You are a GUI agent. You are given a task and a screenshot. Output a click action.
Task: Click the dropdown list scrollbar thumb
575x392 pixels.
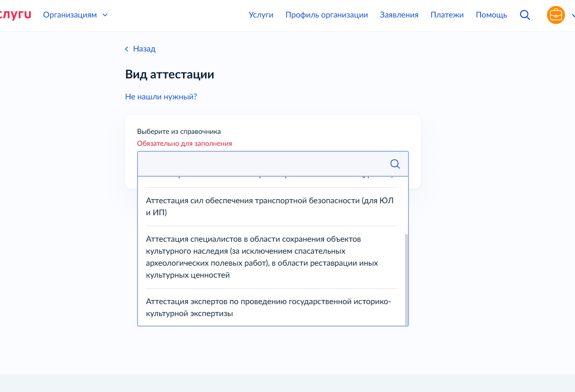[406, 280]
